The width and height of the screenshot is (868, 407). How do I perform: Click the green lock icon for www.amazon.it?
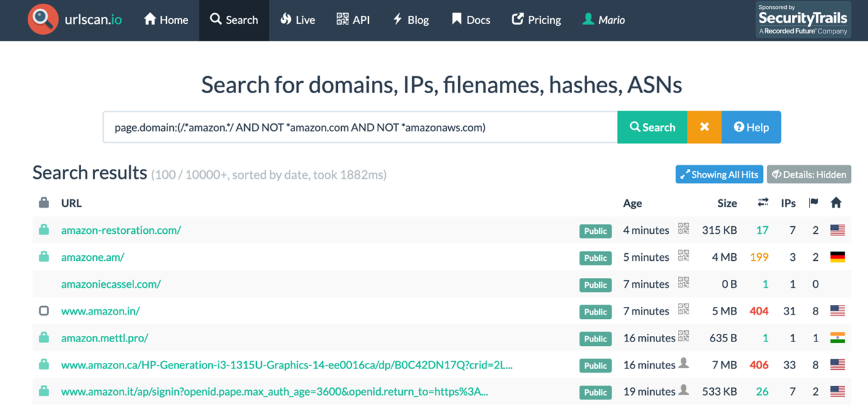coord(43,391)
